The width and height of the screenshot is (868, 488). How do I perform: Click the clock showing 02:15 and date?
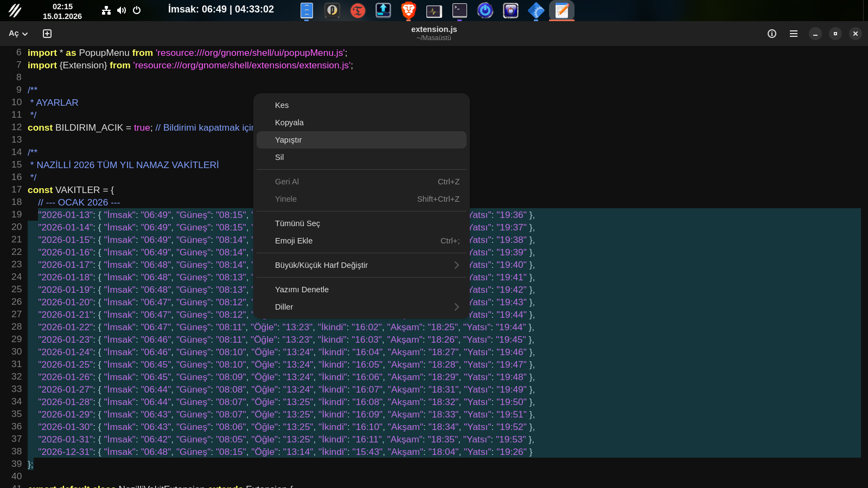point(62,11)
